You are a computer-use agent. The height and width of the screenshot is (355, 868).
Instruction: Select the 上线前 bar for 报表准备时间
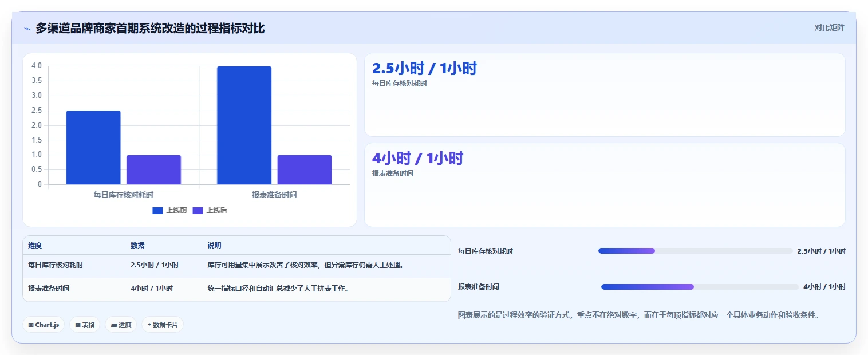(244, 125)
